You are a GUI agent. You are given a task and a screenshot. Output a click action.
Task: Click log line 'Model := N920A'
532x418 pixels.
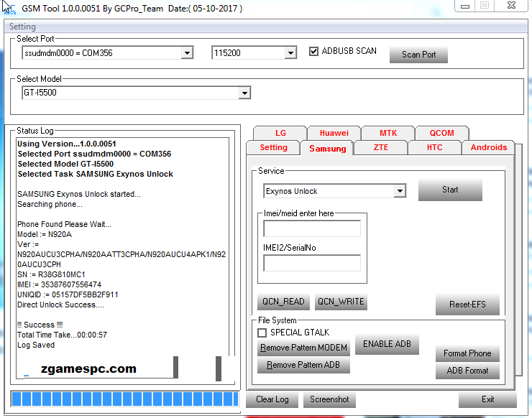[x=45, y=234]
